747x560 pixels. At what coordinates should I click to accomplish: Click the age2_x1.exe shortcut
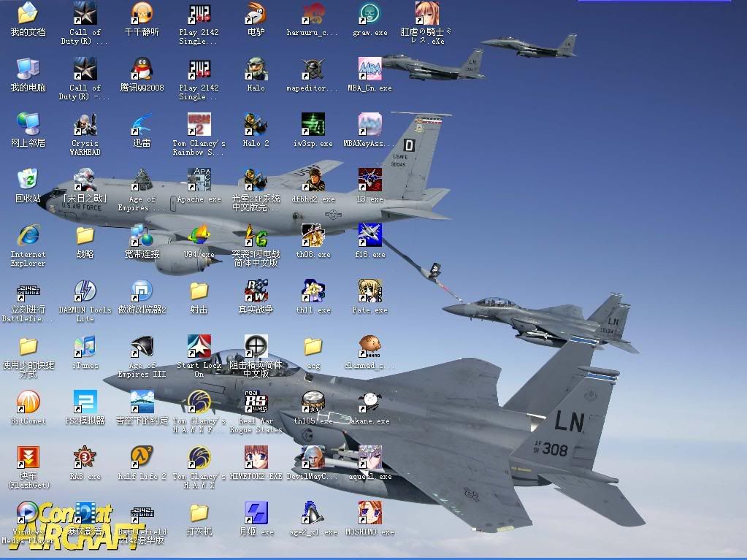[313, 513]
